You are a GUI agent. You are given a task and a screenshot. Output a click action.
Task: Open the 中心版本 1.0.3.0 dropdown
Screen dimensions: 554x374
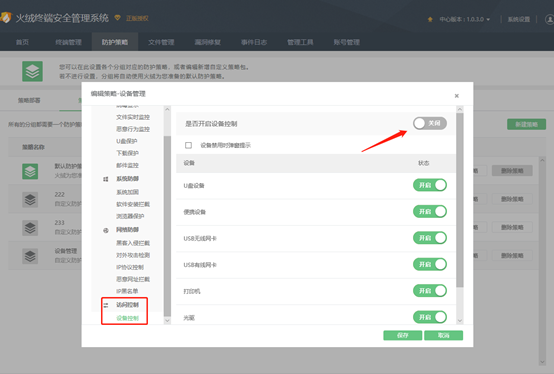(x=464, y=19)
